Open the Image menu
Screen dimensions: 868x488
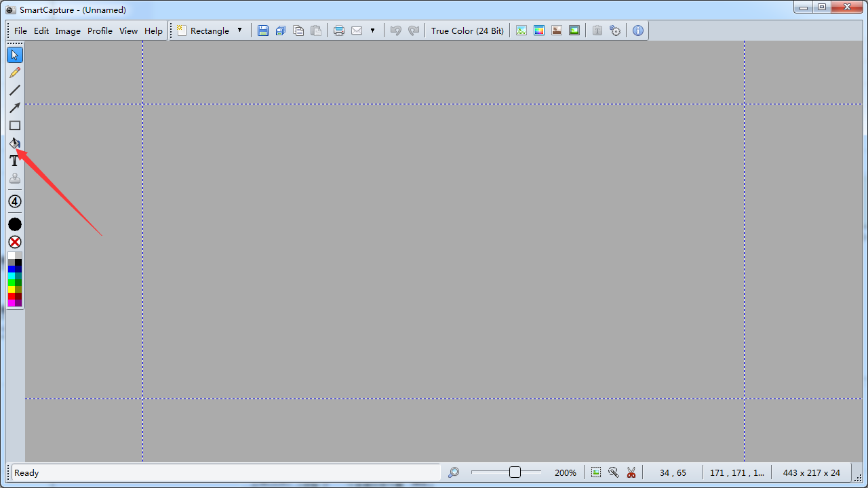click(68, 30)
